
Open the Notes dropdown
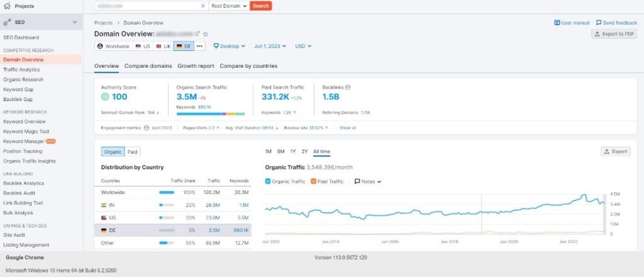click(x=368, y=182)
